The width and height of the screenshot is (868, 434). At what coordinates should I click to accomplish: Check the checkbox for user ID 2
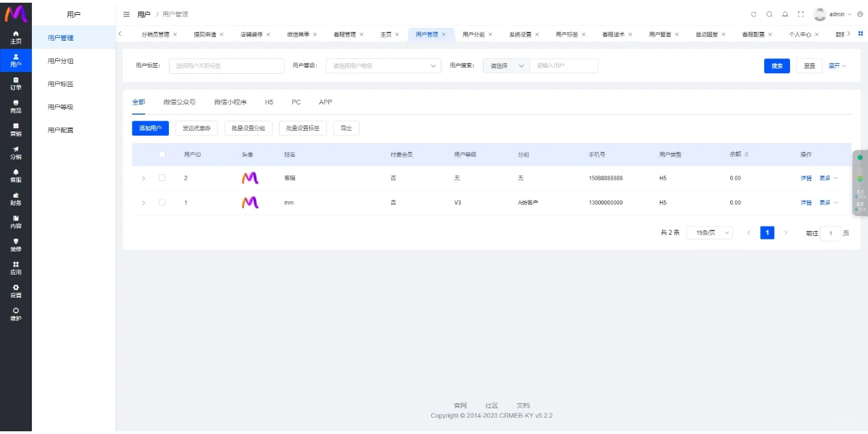coord(162,178)
